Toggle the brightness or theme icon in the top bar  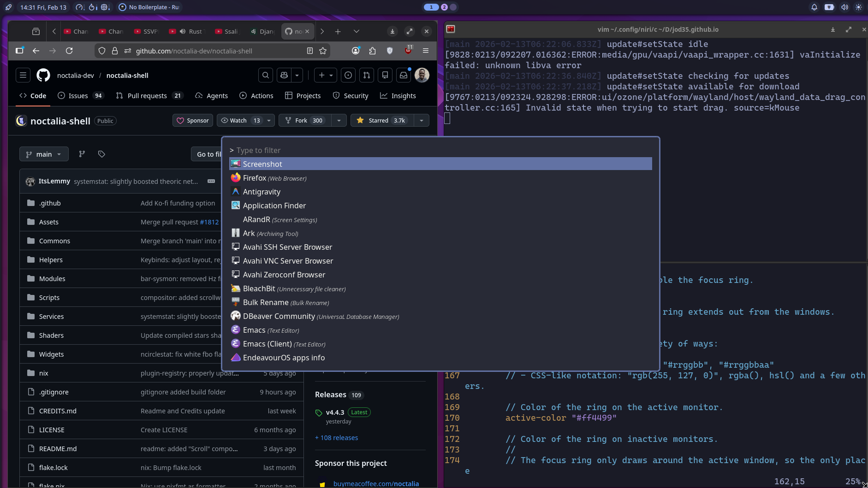tap(858, 7)
